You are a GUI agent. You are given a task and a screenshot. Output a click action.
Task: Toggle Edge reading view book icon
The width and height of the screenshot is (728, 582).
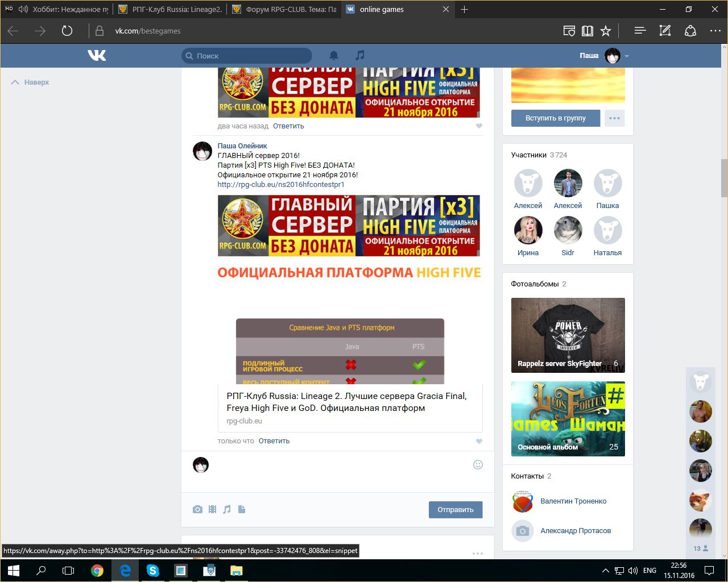(588, 31)
